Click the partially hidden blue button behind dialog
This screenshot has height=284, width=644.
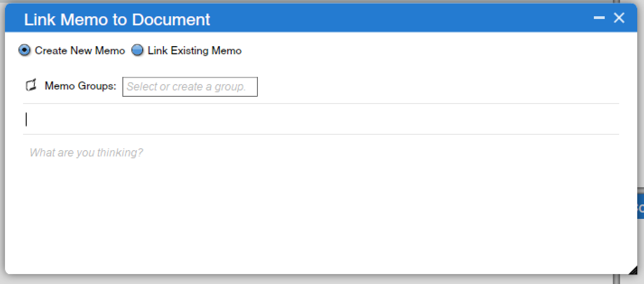click(640, 208)
